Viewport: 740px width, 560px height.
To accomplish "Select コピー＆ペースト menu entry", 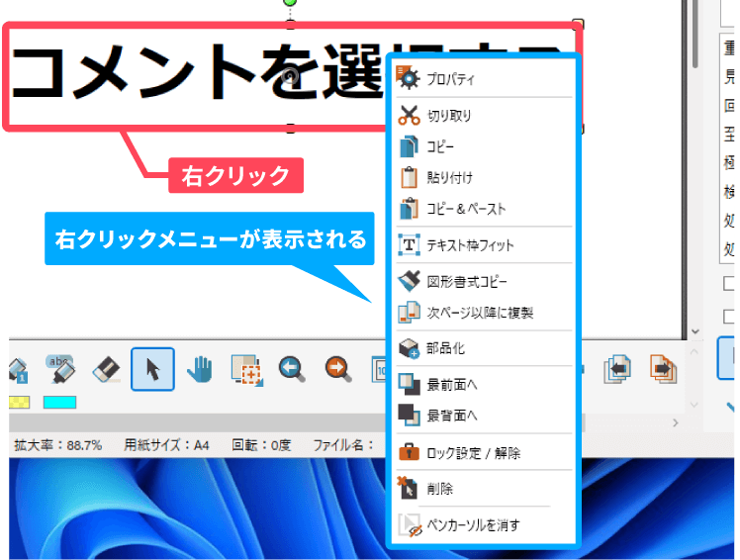I will tap(465, 209).
